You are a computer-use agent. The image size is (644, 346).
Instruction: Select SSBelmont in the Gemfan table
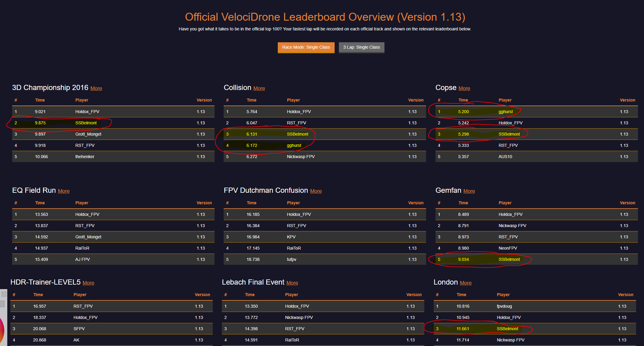509,259
